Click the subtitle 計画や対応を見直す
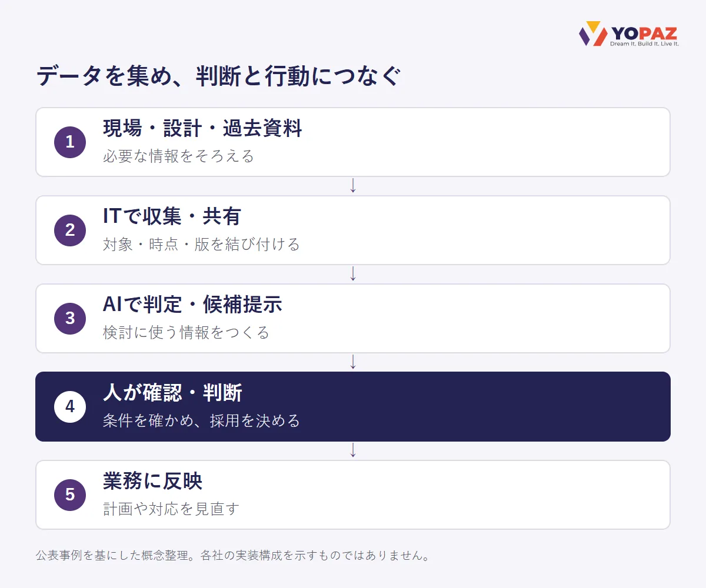706x588 pixels. tap(171, 509)
